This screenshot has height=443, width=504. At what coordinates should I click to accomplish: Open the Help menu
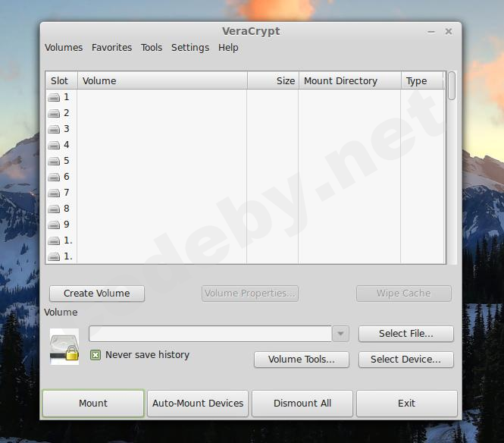point(228,48)
